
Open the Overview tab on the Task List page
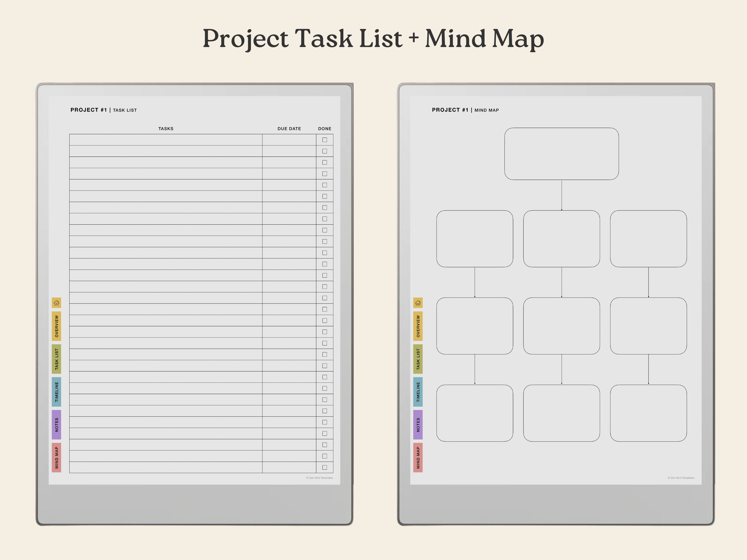click(56, 326)
